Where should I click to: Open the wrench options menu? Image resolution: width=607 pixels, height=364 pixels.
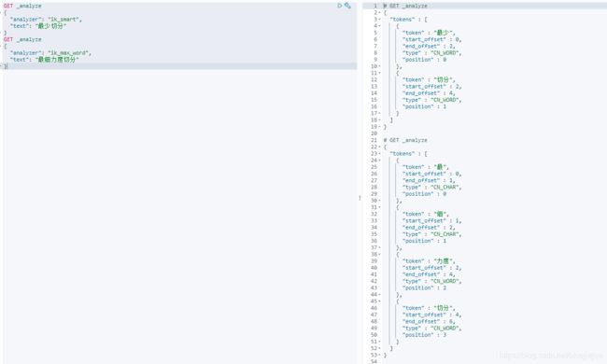pos(347,6)
